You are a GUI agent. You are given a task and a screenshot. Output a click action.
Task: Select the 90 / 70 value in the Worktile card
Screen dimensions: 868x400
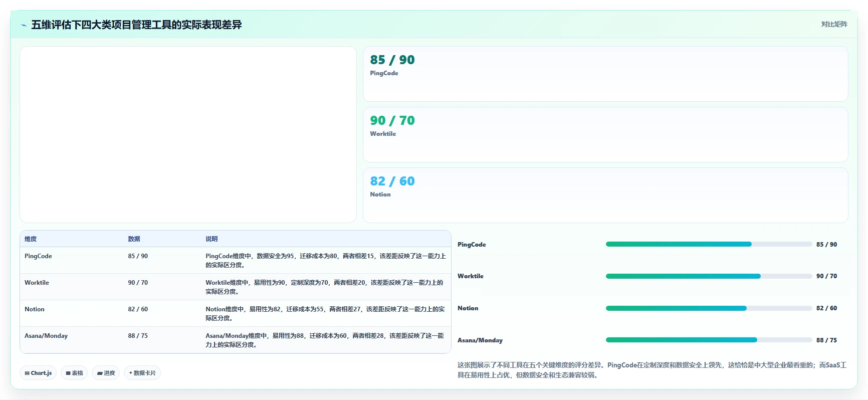tap(392, 120)
